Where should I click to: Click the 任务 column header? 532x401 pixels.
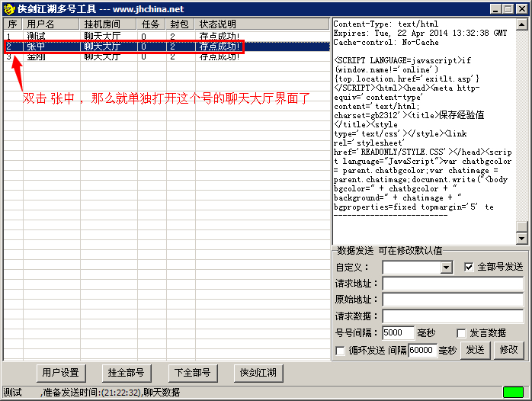(x=152, y=24)
